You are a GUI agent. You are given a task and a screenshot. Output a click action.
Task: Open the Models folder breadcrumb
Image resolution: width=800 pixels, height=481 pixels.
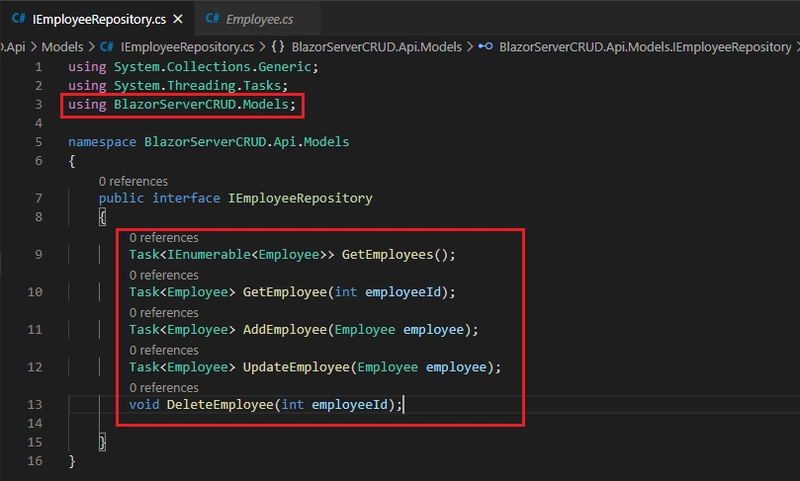pos(64,46)
